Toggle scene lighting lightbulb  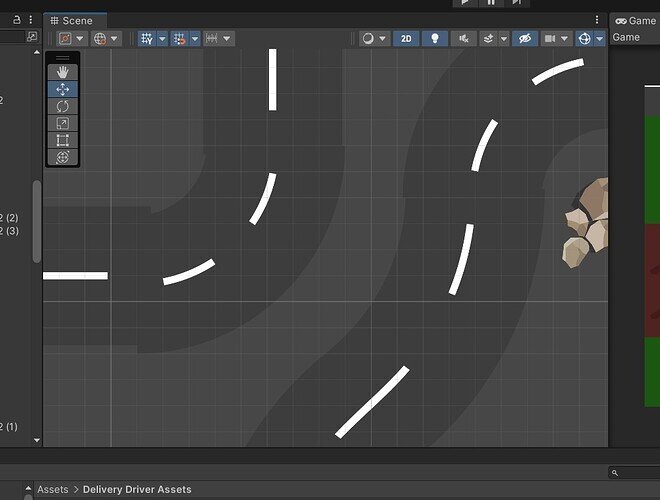[435, 39]
